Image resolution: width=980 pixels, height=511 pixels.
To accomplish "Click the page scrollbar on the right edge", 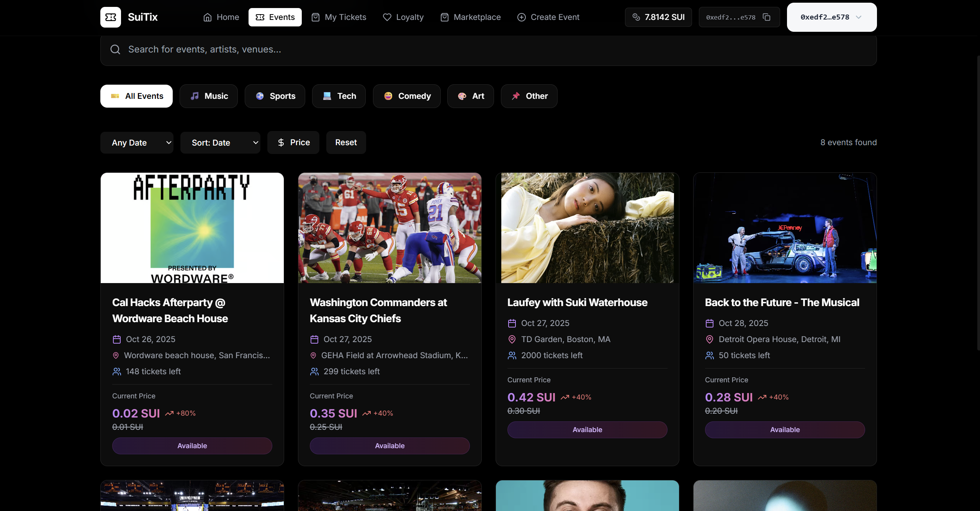I will click(978, 203).
